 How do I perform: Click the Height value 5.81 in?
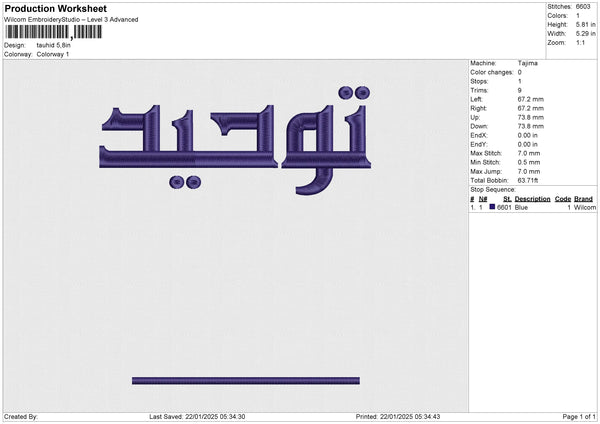[x=586, y=24]
